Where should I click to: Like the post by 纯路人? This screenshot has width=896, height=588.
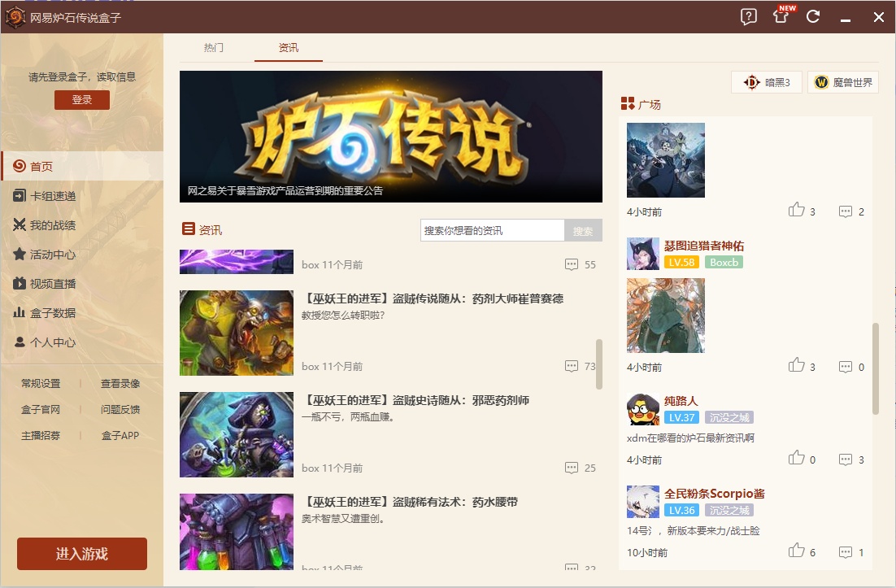pos(797,459)
